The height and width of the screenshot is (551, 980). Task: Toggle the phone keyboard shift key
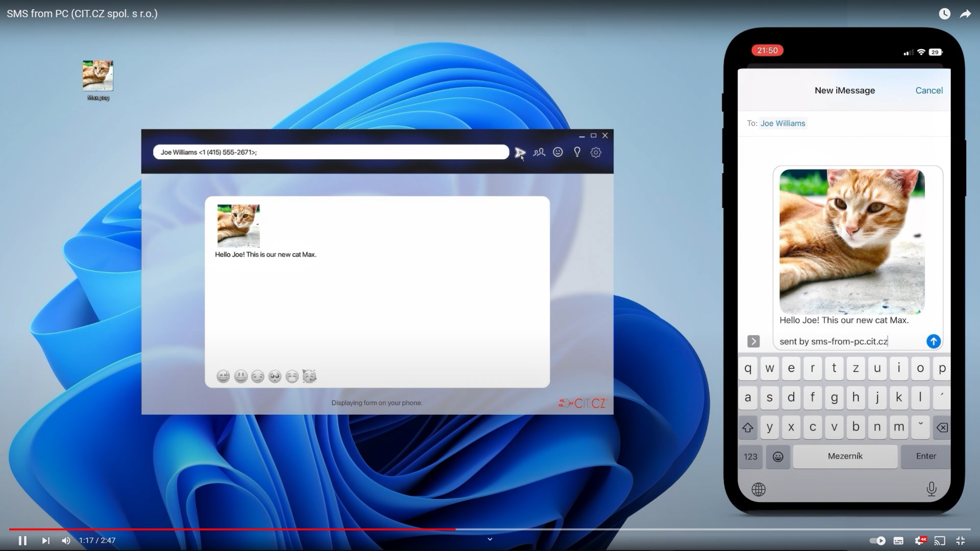[748, 428]
